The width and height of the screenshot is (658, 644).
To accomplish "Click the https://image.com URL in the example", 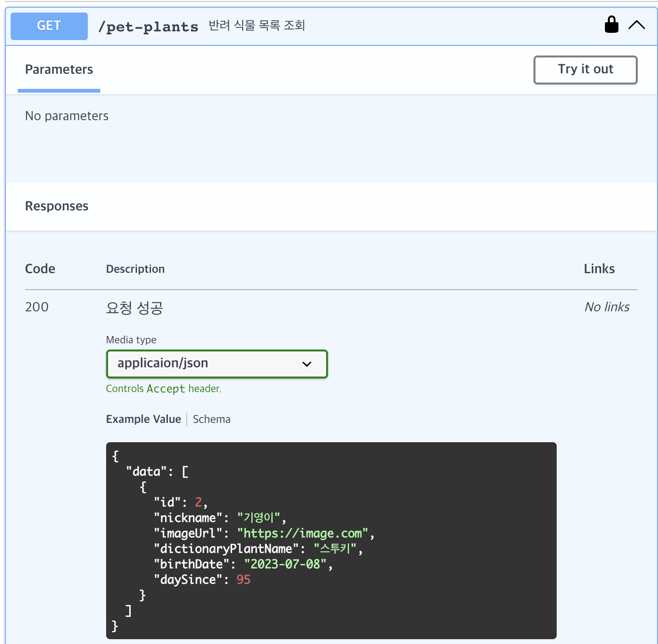I will [302, 533].
